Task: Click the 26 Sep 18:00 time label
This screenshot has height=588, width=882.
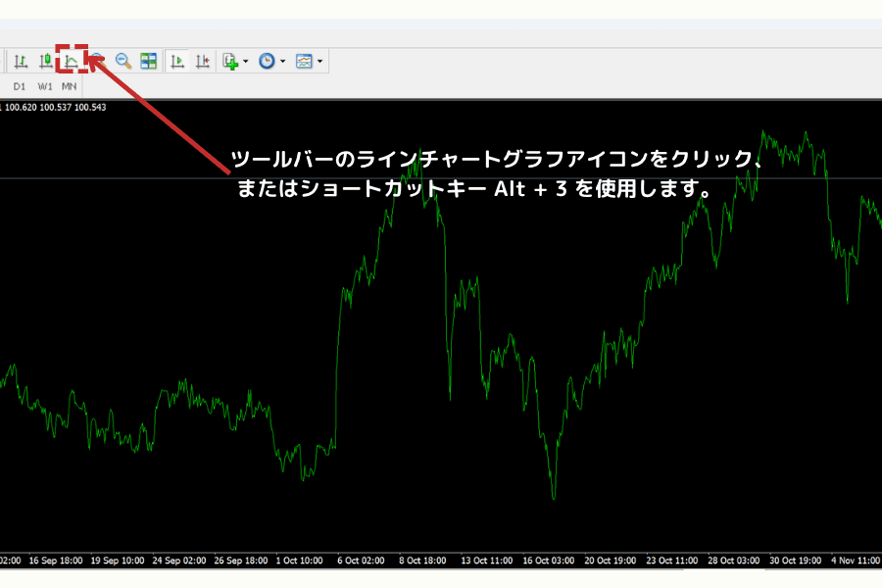Action: click(241, 561)
